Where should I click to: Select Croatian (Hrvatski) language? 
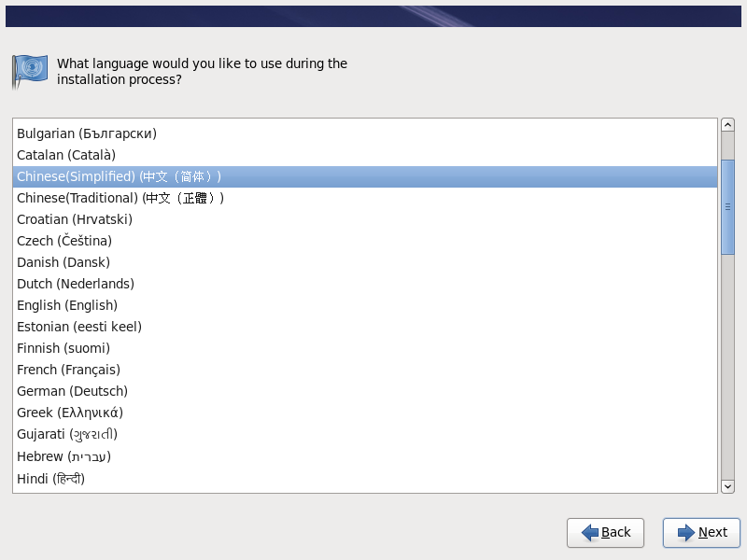(75, 219)
